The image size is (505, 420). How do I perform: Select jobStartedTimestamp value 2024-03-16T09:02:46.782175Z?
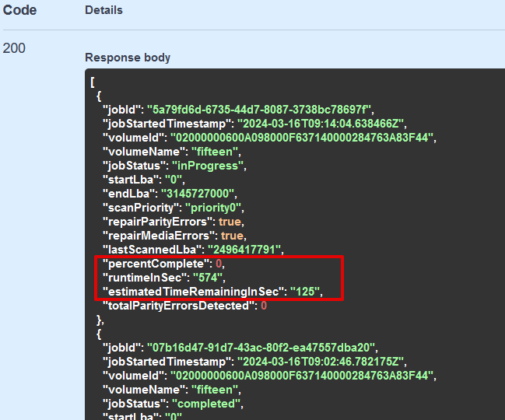point(321,362)
